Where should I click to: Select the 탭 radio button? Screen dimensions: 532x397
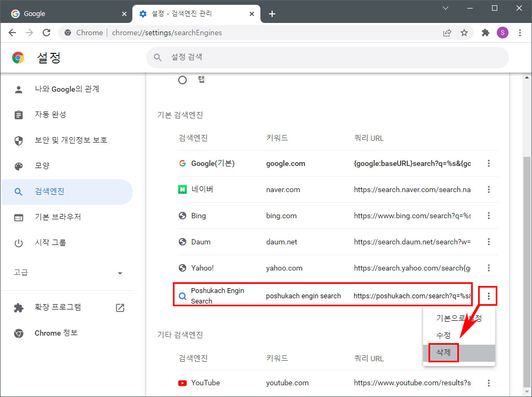click(182, 79)
